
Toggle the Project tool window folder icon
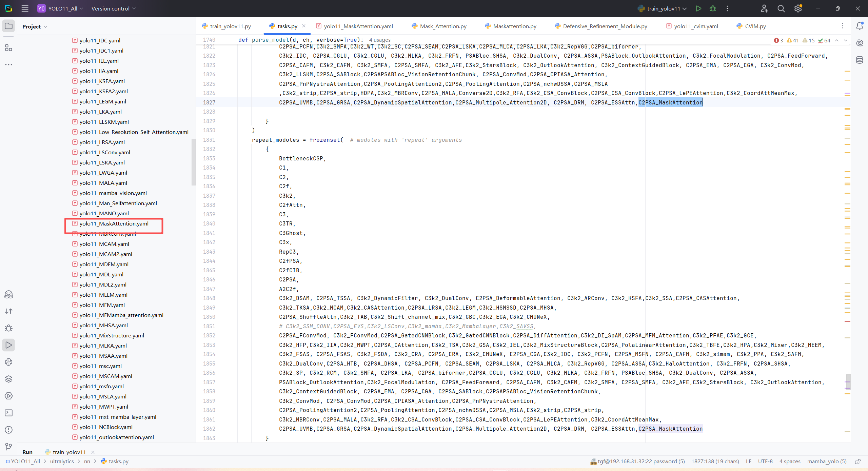pos(9,26)
